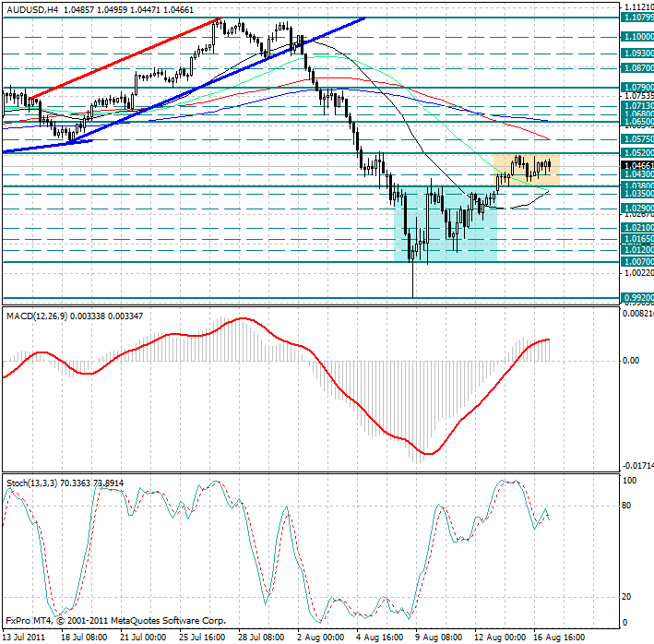
Task: Click the 1.0870 price level tag
Action: [637, 68]
